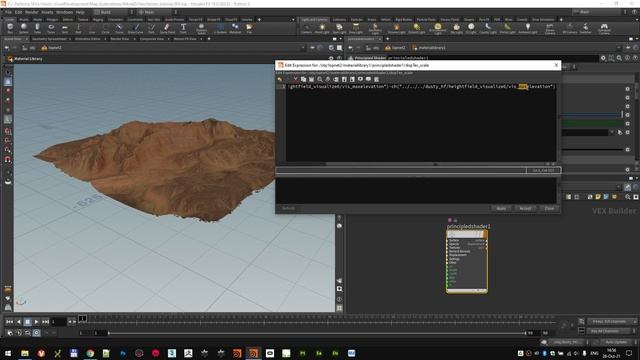Select the Grid shelf tool
The width and height of the screenshot is (640, 360).
[64, 28]
